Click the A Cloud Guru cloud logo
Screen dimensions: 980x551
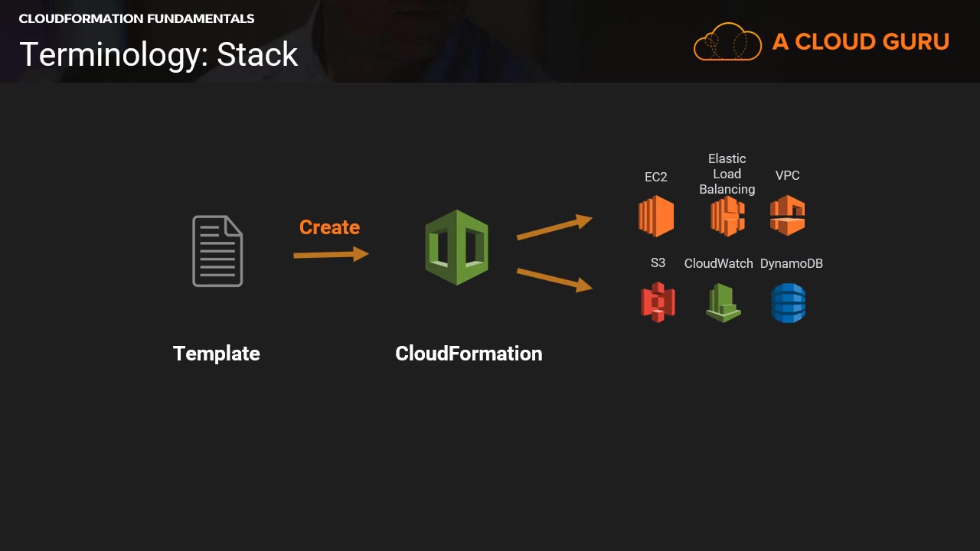tap(728, 41)
